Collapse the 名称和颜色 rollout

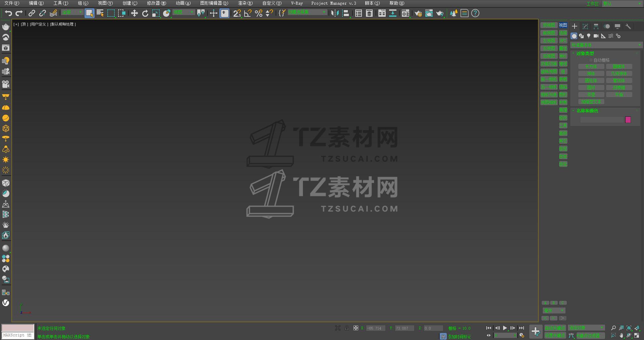587,111
